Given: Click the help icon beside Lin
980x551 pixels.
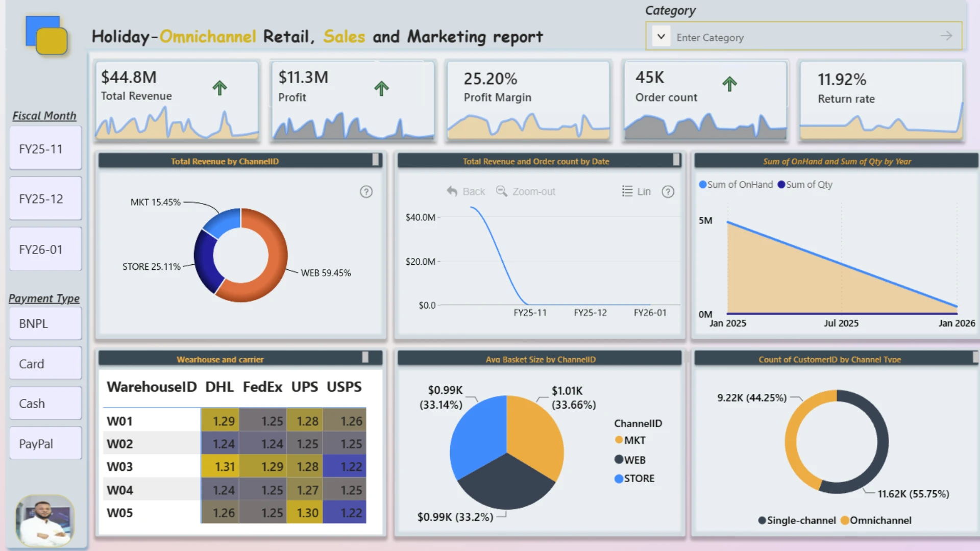Looking at the screenshot, I should [668, 192].
